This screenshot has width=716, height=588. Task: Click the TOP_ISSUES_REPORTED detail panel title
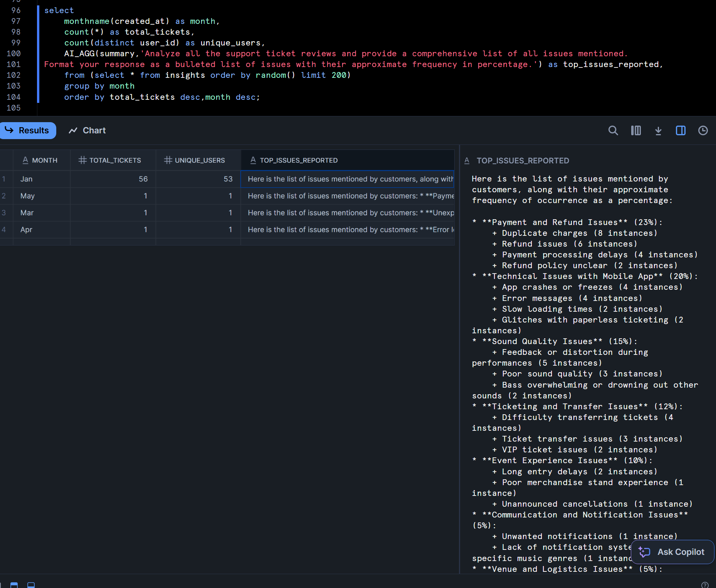(523, 161)
